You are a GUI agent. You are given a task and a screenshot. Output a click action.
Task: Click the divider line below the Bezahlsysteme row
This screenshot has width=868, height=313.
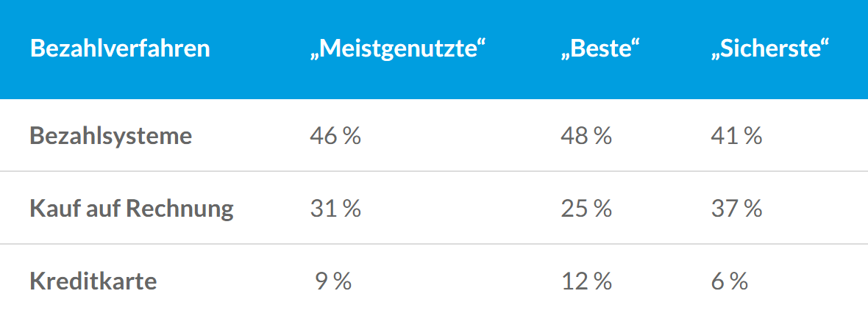pos(434,171)
